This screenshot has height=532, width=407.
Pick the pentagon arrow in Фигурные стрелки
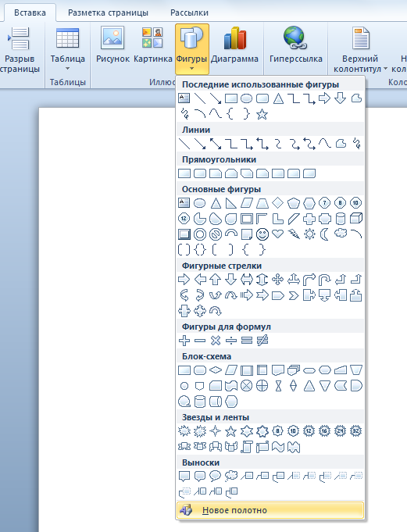coord(278,295)
